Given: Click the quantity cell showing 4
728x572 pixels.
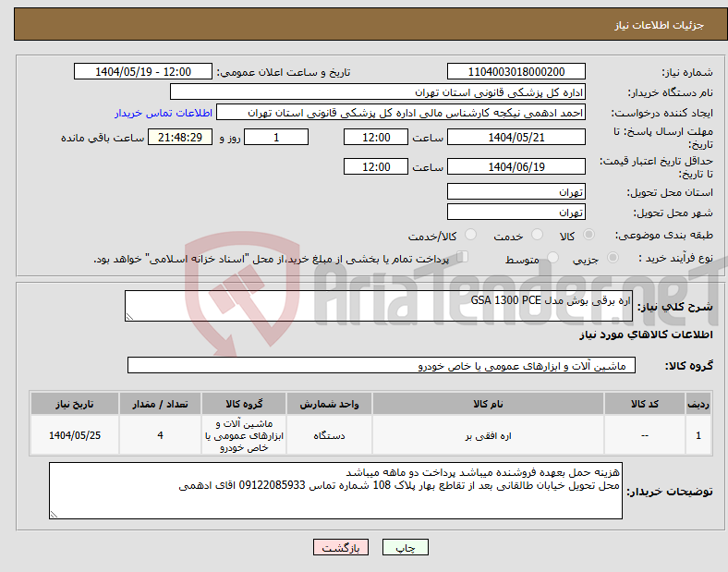Looking at the screenshot, I should coord(160,435).
